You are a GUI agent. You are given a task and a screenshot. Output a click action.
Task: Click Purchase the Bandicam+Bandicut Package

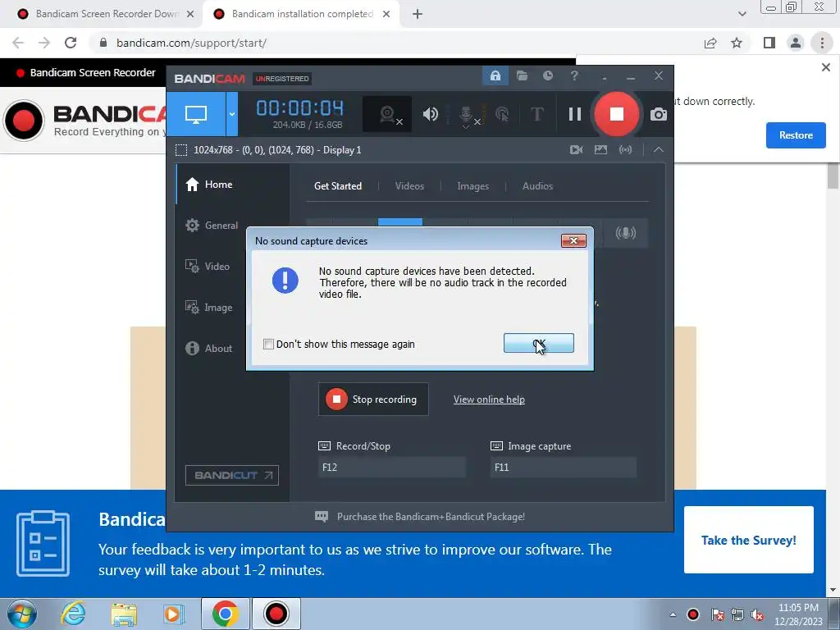point(431,517)
